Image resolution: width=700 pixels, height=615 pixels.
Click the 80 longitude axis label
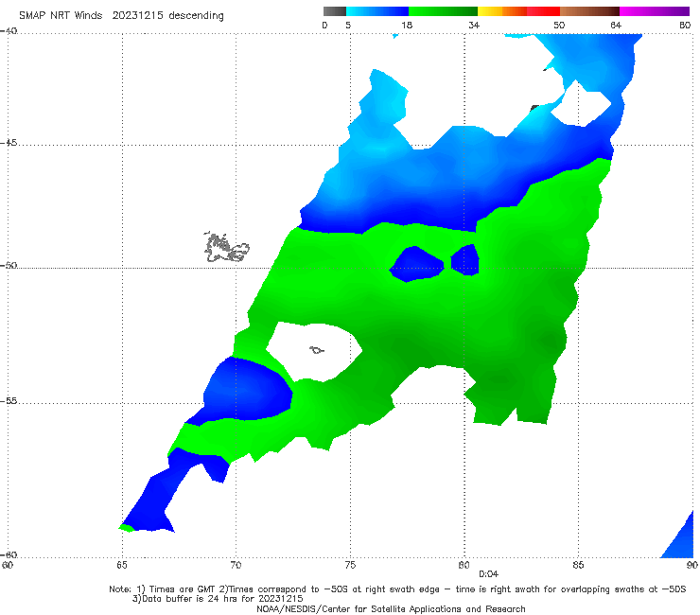(x=464, y=565)
